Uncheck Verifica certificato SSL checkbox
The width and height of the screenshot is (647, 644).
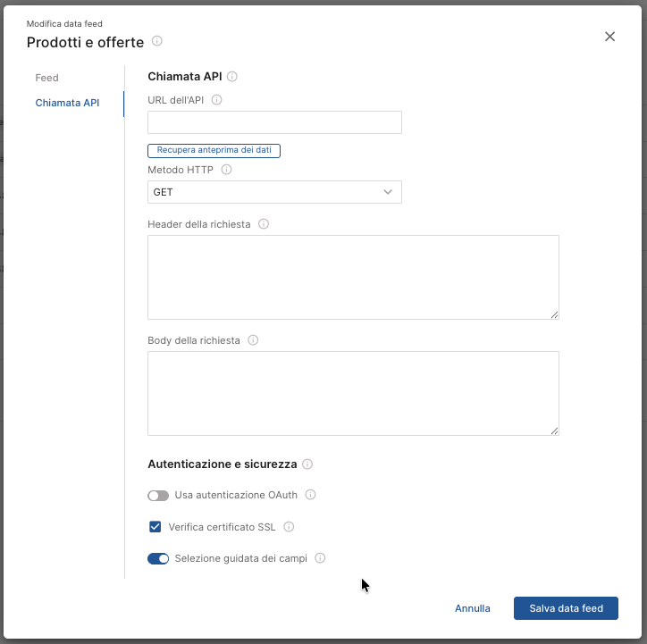(155, 527)
